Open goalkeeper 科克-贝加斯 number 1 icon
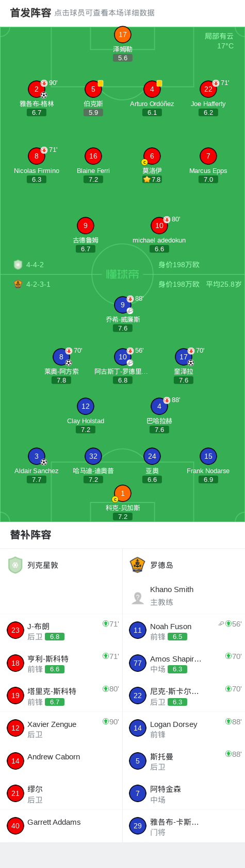This screenshot has width=245, height=868. (123, 493)
